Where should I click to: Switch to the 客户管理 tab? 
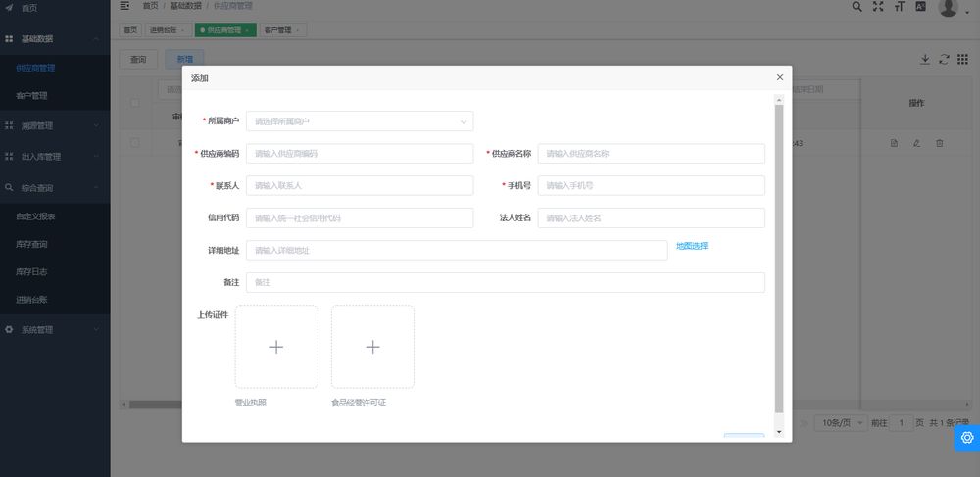click(279, 30)
